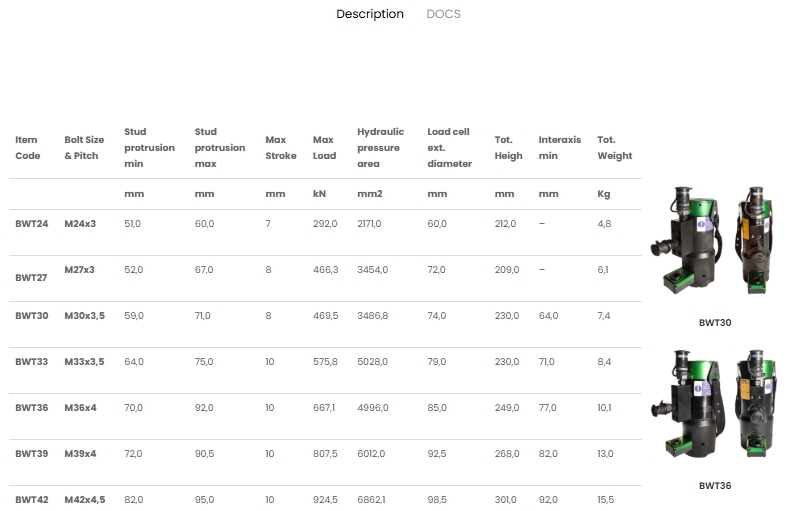Click the BWT36 caption under the image
This screenshot has height=511, width=807.
pyautogui.click(x=715, y=486)
